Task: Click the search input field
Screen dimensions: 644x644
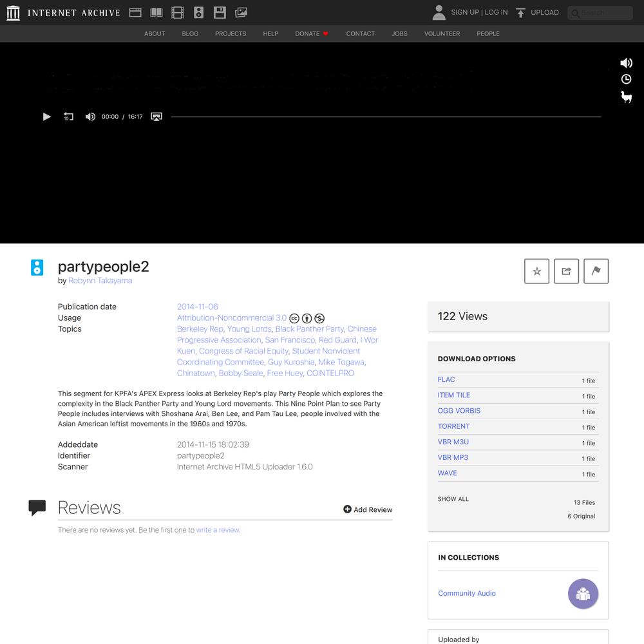Action: click(x=600, y=13)
